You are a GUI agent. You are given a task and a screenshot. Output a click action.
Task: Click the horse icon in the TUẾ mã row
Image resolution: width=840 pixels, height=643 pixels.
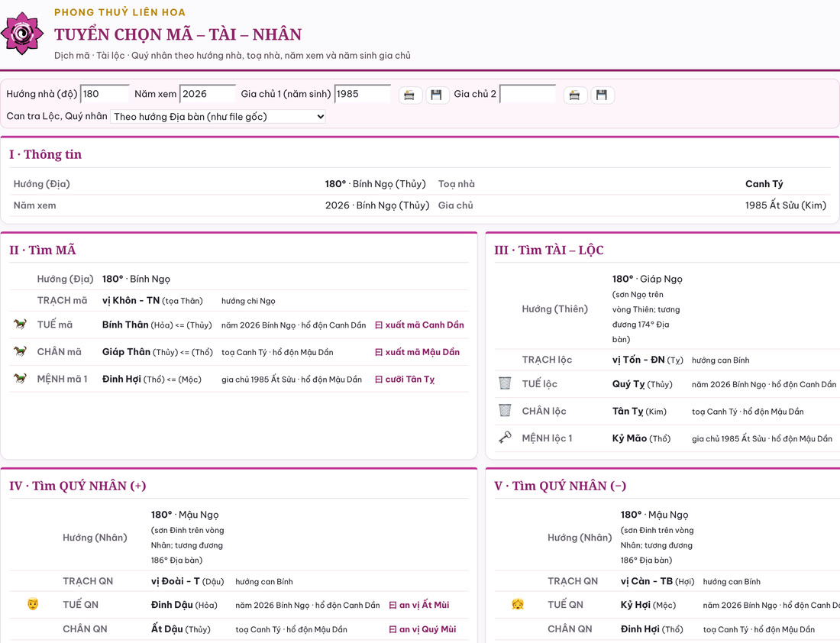tap(21, 325)
